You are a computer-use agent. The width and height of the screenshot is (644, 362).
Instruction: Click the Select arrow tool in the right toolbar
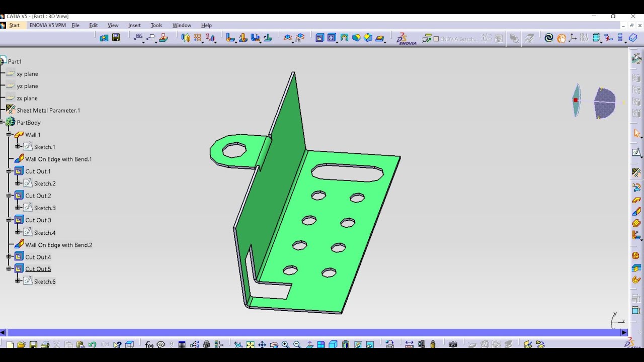tap(637, 133)
